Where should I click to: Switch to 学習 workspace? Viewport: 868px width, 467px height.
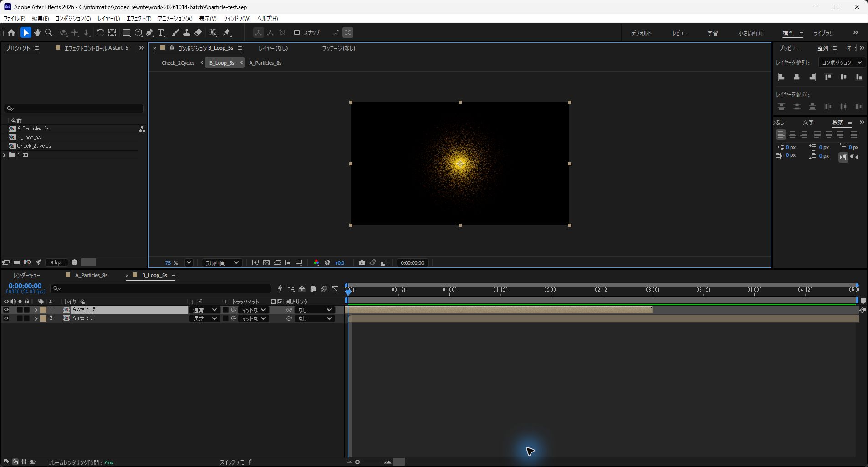(x=712, y=33)
